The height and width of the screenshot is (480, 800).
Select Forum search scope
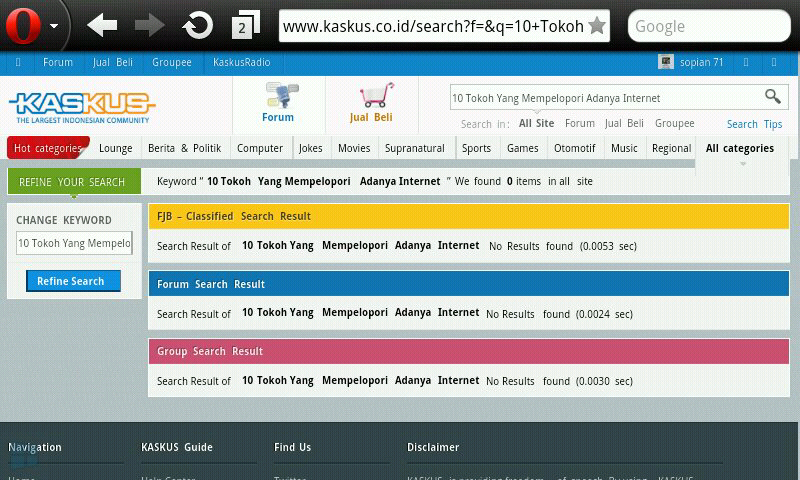click(x=580, y=123)
